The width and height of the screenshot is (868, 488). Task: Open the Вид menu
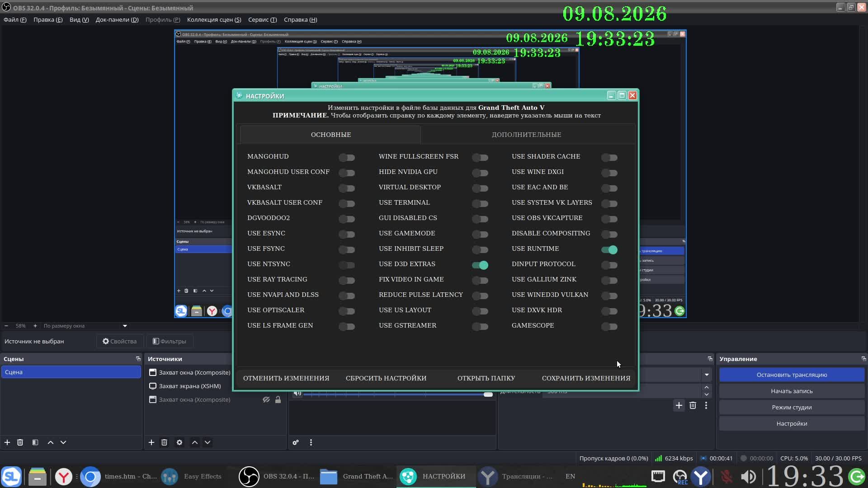pyautogui.click(x=79, y=19)
